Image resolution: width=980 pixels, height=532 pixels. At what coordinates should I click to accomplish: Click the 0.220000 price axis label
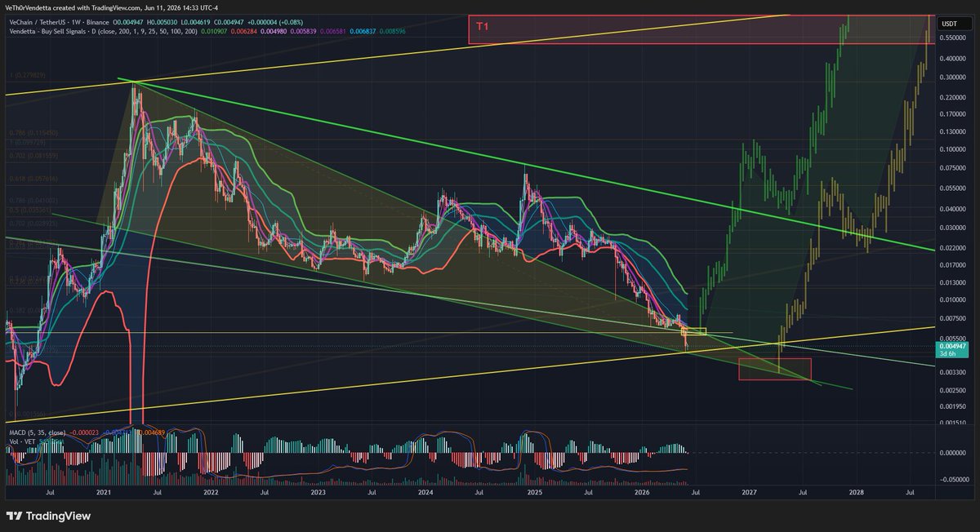tap(953, 97)
